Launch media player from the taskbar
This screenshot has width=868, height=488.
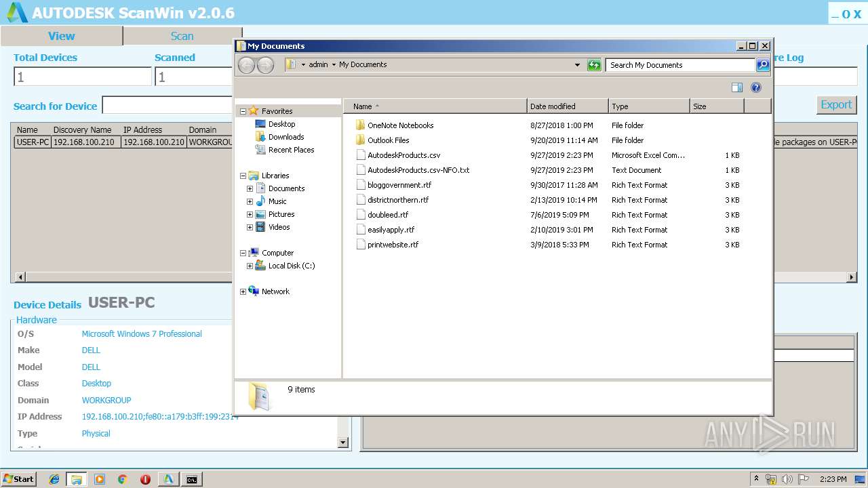click(100, 479)
